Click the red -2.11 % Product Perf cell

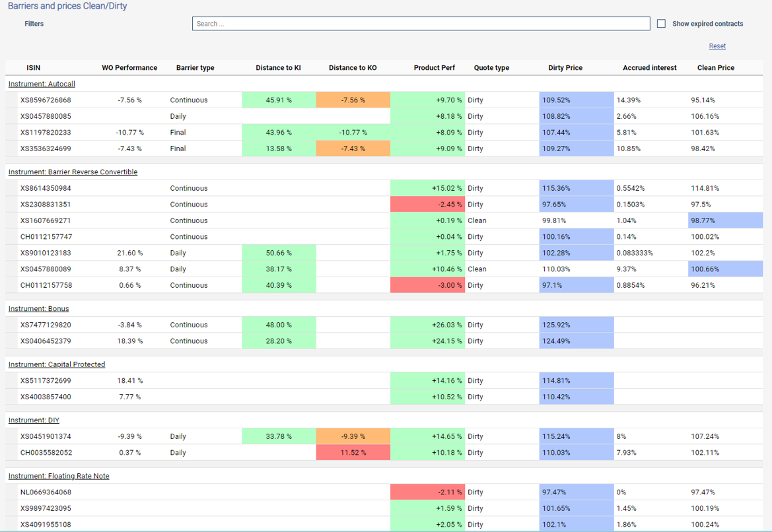click(427, 492)
